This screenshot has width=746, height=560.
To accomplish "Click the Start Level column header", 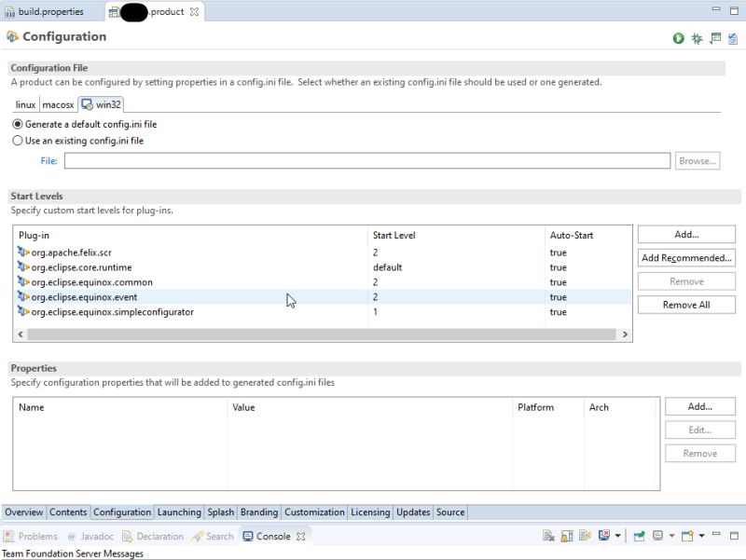I will [x=456, y=235].
